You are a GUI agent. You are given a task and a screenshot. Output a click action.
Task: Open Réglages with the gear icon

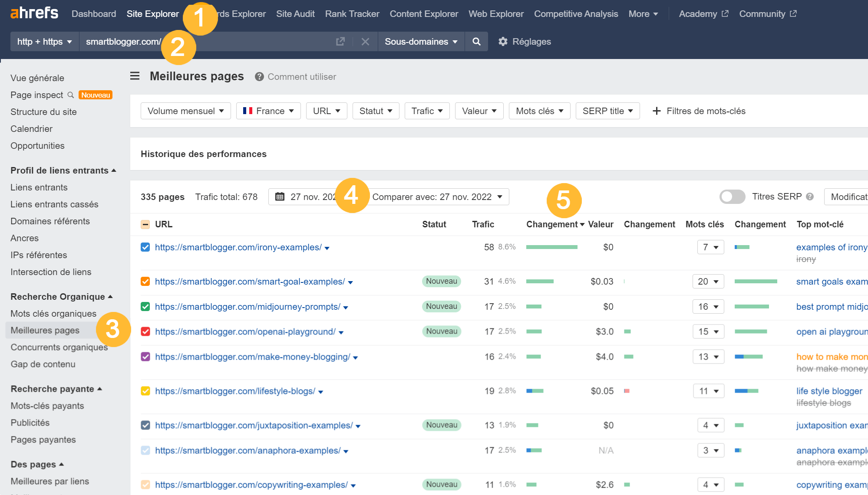[x=503, y=41]
